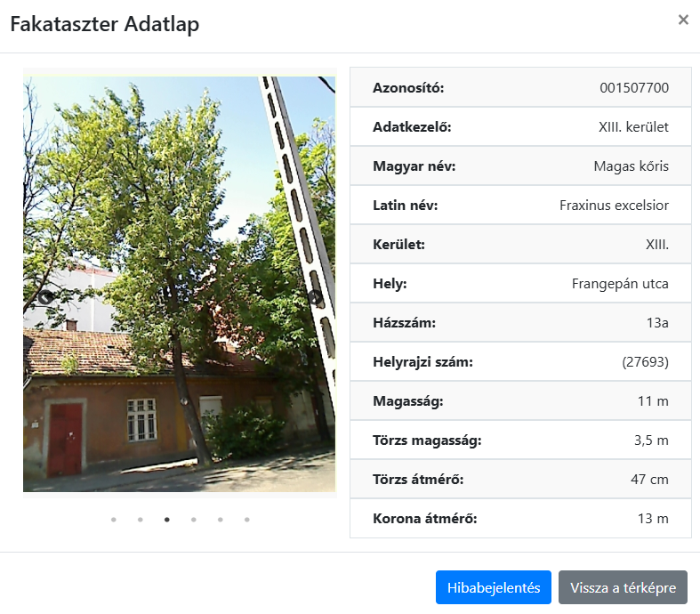This screenshot has width=700, height=614.
Task: Jump to the first carousel photo dot
Action: (113, 520)
